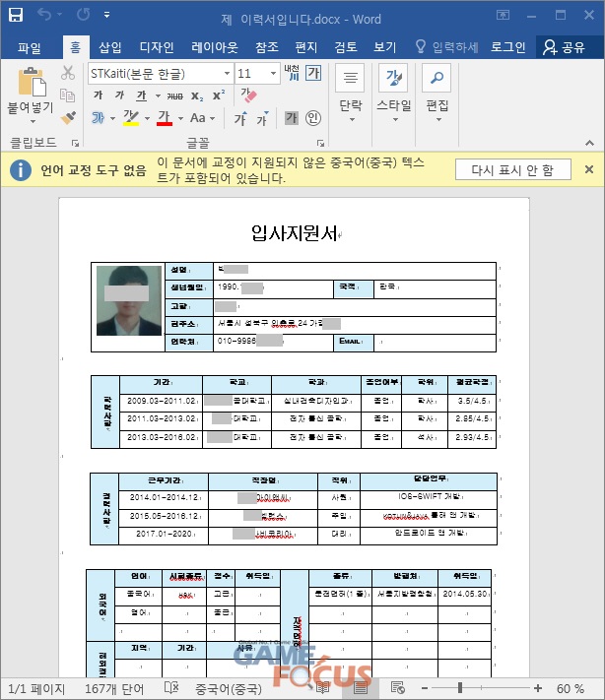Open the 스타일 styles gallery

tap(394, 93)
